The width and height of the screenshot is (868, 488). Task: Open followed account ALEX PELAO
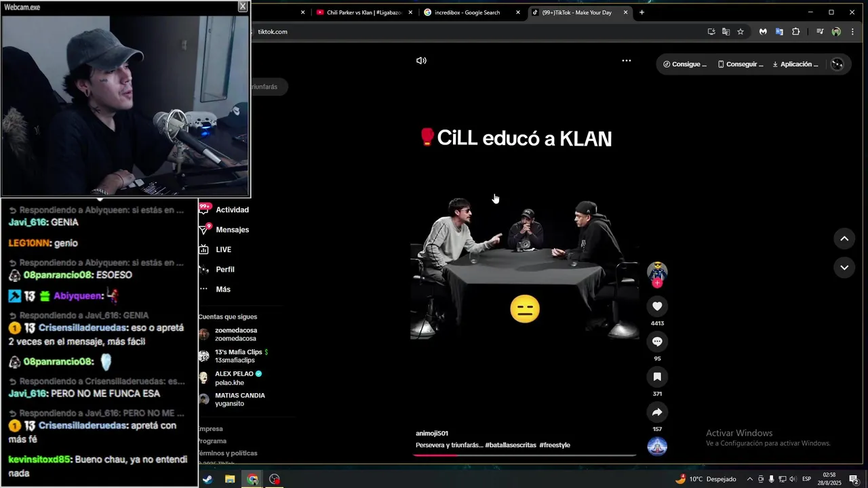point(231,378)
